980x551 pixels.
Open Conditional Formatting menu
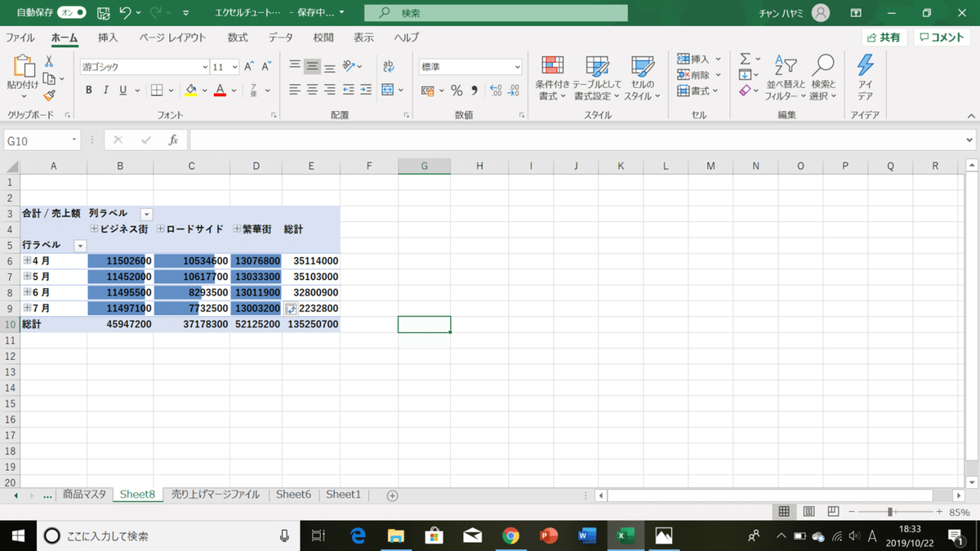pos(553,78)
